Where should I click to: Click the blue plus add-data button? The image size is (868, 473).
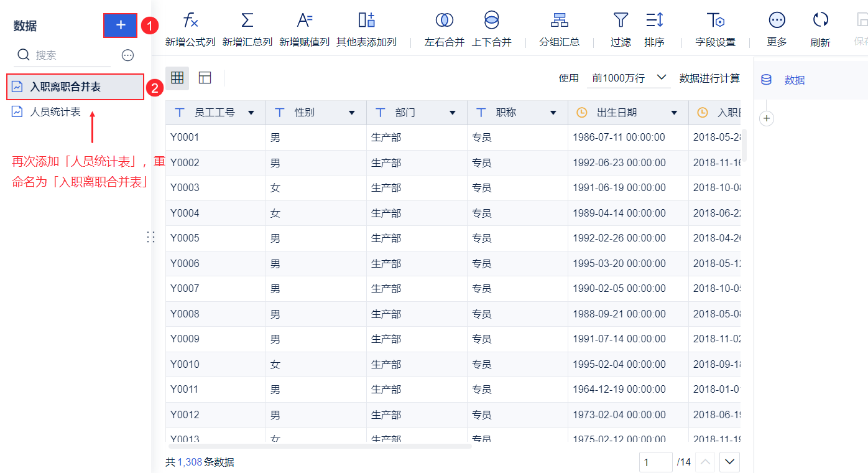121,25
